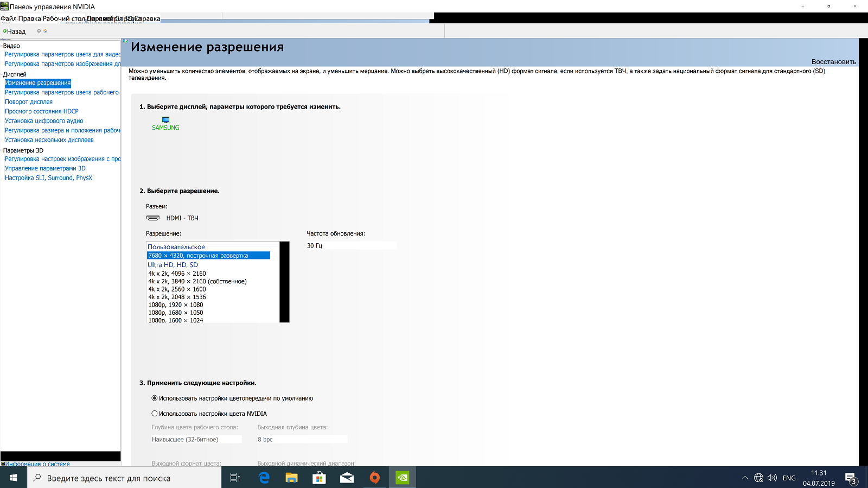Click the NVIDIA logo in title bar

click(x=4, y=7)
